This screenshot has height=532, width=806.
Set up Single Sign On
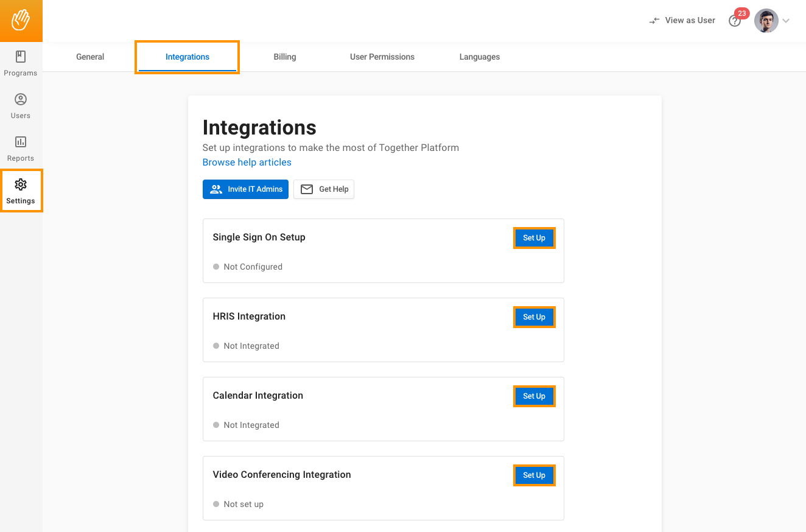(534, 238)
